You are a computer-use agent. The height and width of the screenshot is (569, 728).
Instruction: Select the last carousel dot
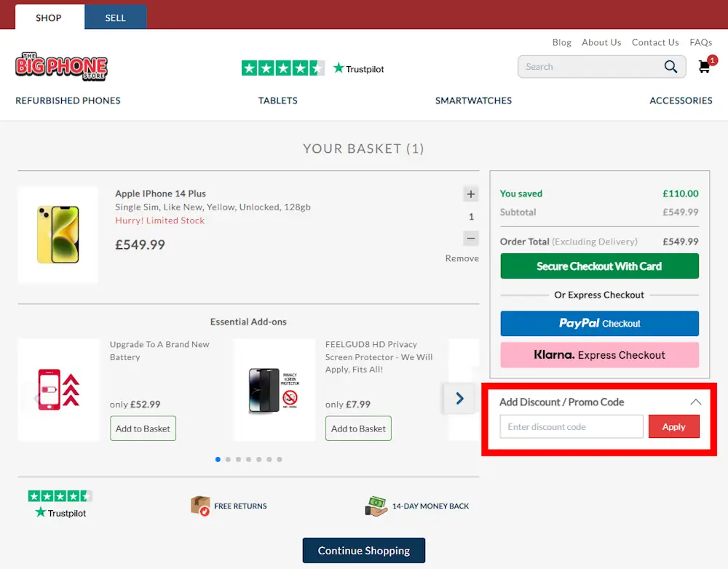(x=279, y=459)
